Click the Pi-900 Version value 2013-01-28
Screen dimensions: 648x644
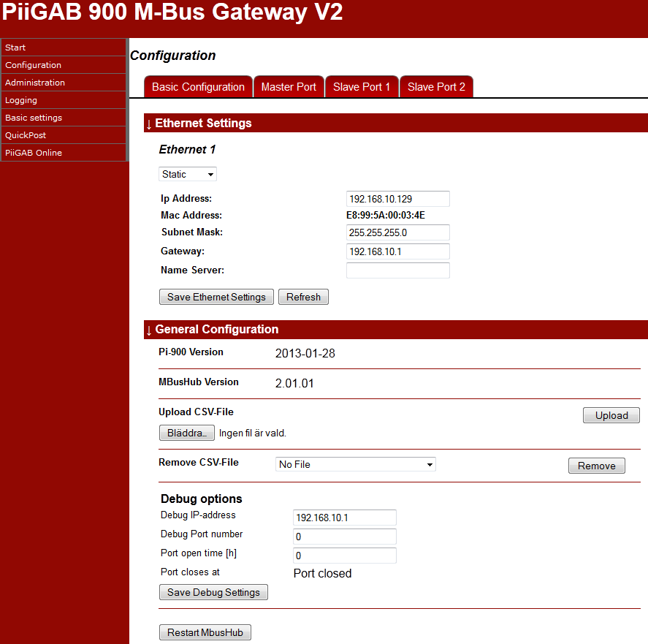tap(305, 353)
